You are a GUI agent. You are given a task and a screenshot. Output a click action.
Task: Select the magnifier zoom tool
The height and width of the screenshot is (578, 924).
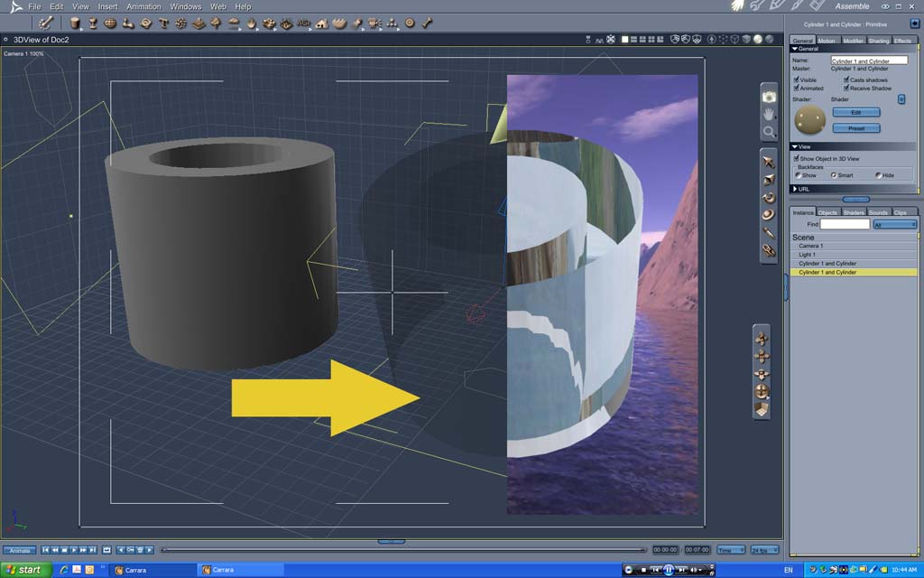pyautogui.click(x=769, y=132)
